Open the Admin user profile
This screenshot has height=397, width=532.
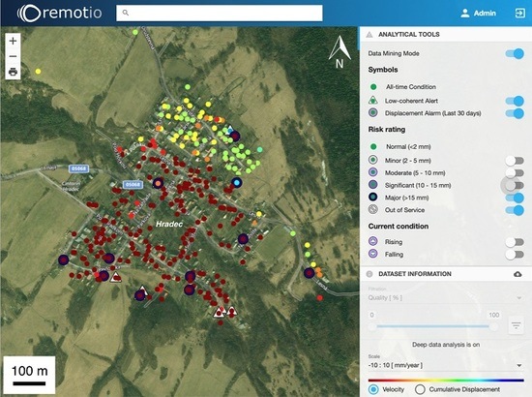pos(478,14)
